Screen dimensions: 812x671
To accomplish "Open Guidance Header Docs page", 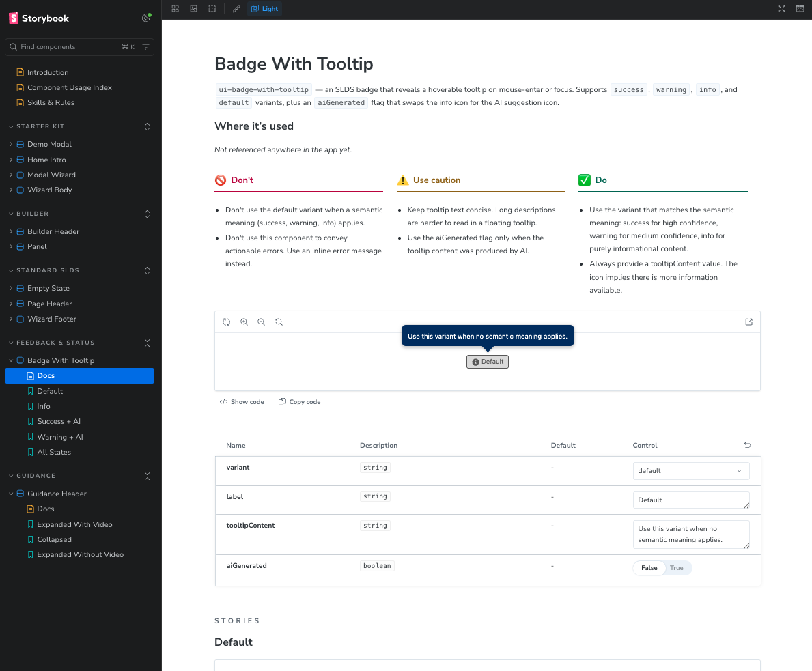I will pyautogui.click(x=46, y=509).
